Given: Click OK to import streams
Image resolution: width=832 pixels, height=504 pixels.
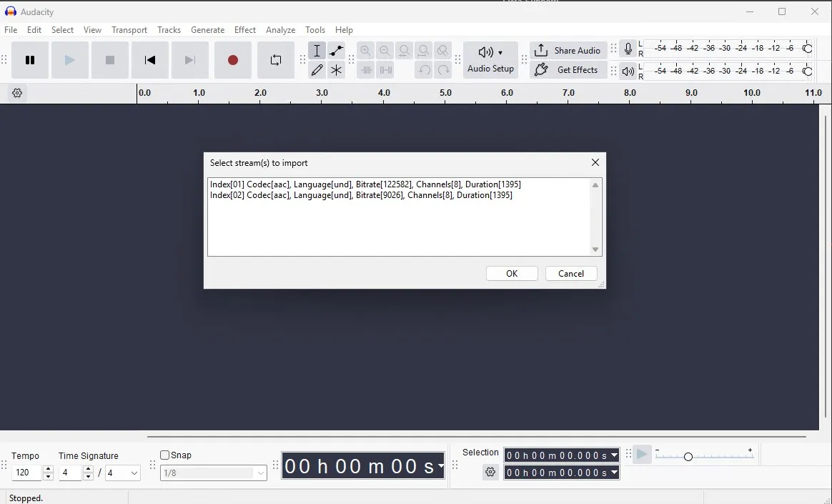Looking at the screenshot, I should click(x=512, y=274).
